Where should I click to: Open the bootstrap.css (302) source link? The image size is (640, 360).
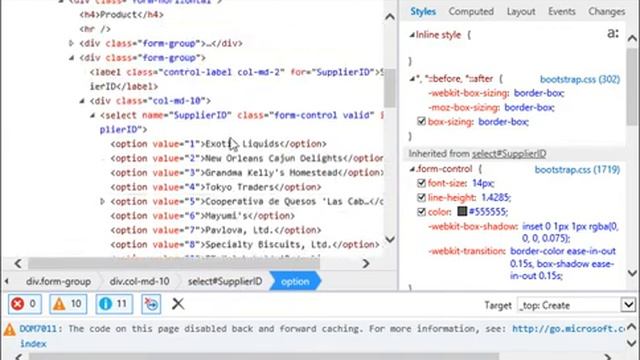coord(580,79)
